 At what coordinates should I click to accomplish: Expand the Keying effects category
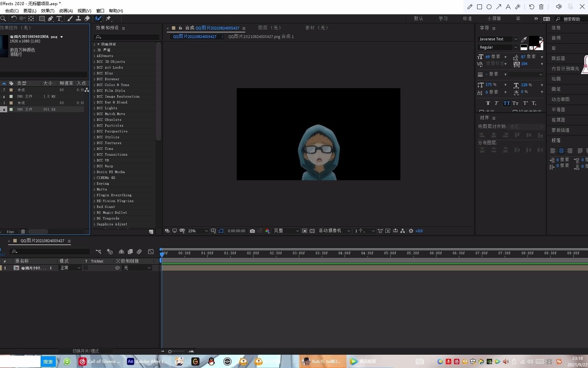(x=94, y=184)
